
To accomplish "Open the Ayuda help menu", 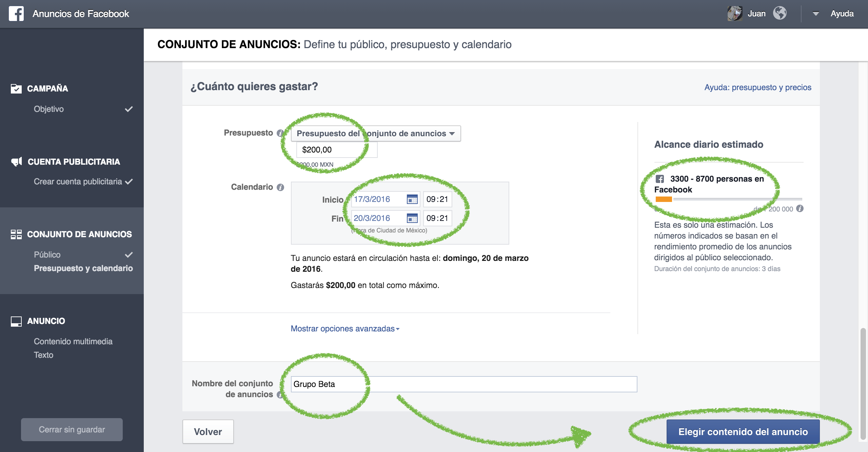I will [x=842, y=14].
